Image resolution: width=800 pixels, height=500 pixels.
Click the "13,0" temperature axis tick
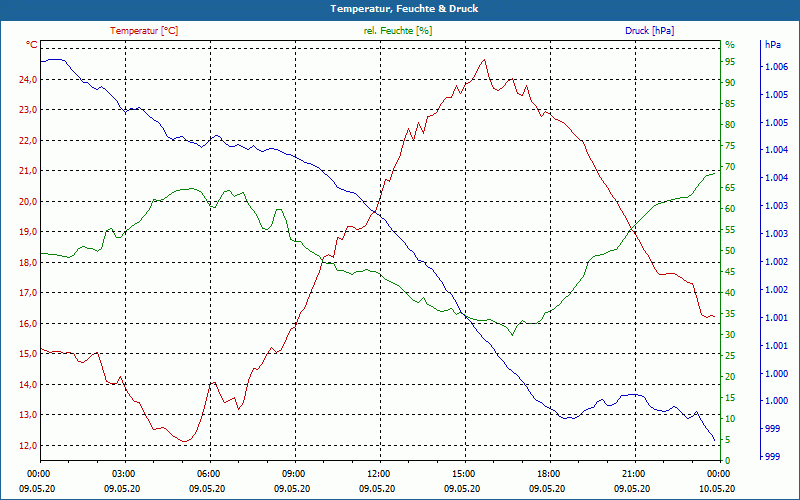point(28,414)
